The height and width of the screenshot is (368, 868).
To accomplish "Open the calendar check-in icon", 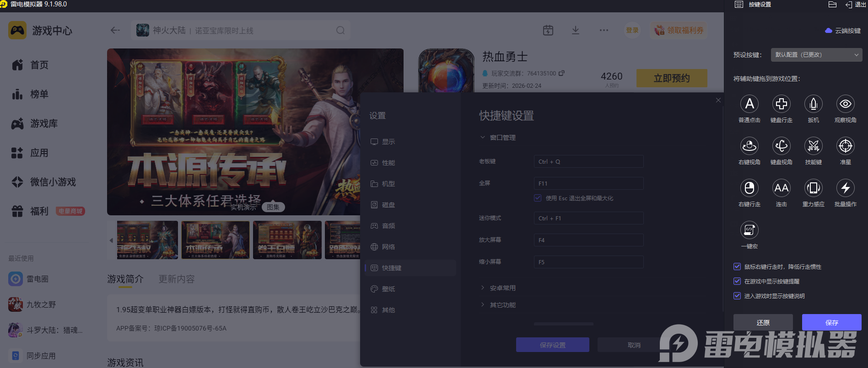I will 548,30.
